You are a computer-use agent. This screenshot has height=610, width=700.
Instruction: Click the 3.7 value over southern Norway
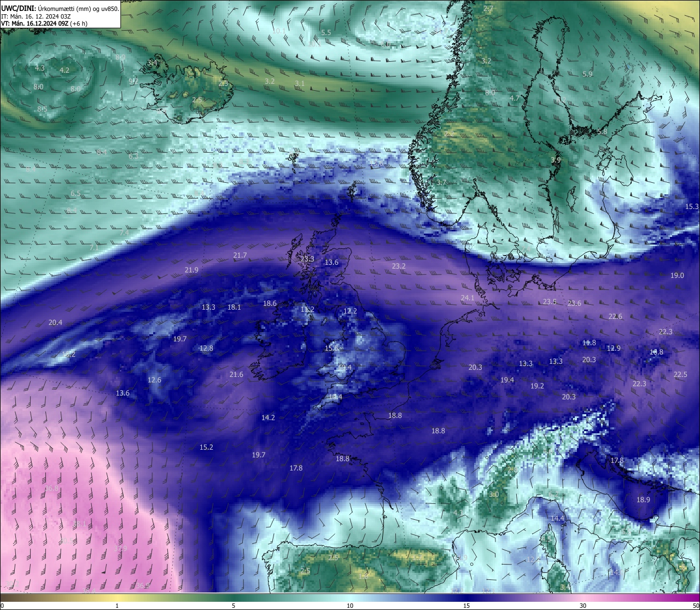click(x=441, y=183)
